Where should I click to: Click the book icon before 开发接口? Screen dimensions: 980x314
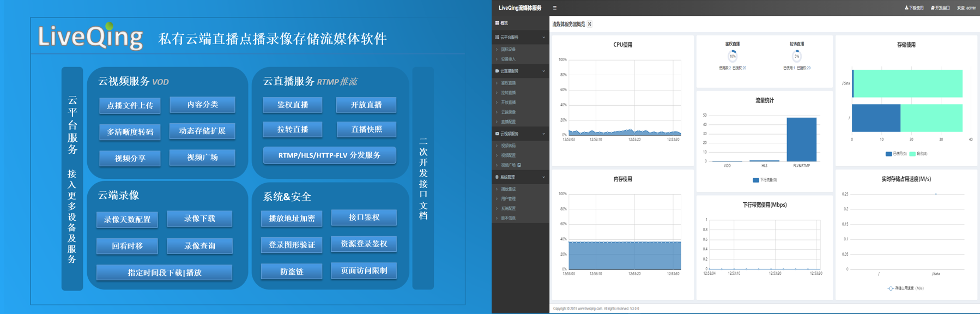click(x=933, y=8)
